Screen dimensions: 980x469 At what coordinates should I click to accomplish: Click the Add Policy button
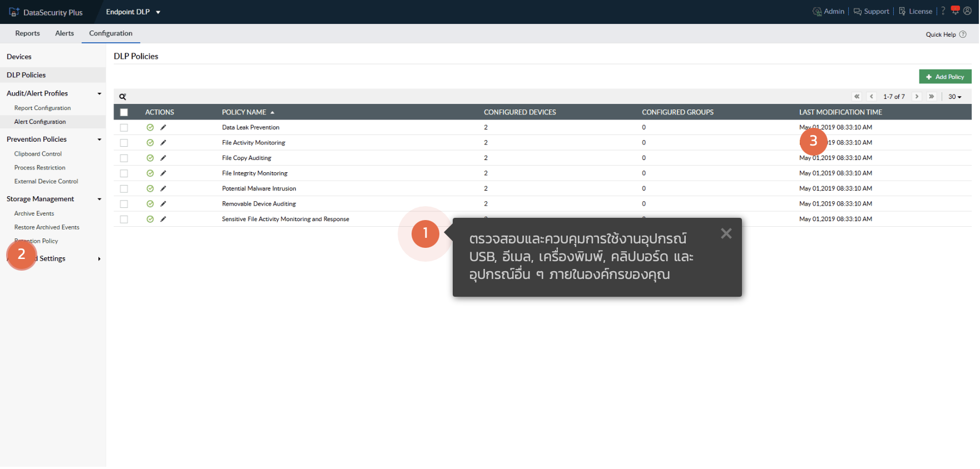coord(945,77)
